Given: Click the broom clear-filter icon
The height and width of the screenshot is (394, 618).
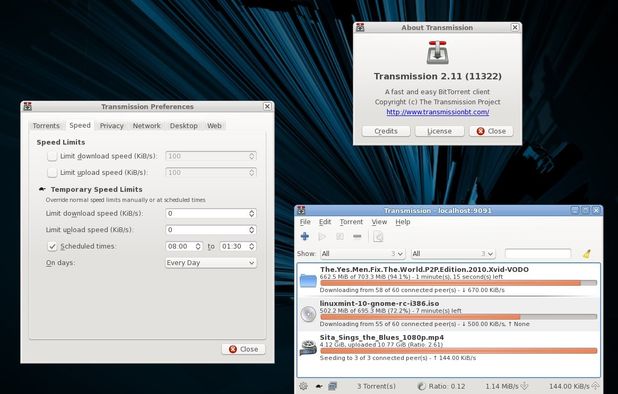Looking at the screenshot, I should pos(586,254).
